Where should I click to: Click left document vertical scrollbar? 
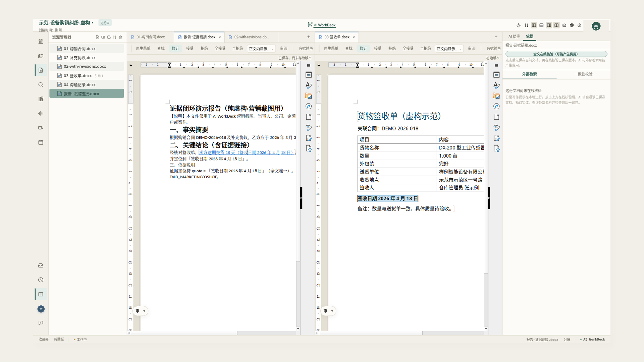click(x=298, y=196)
